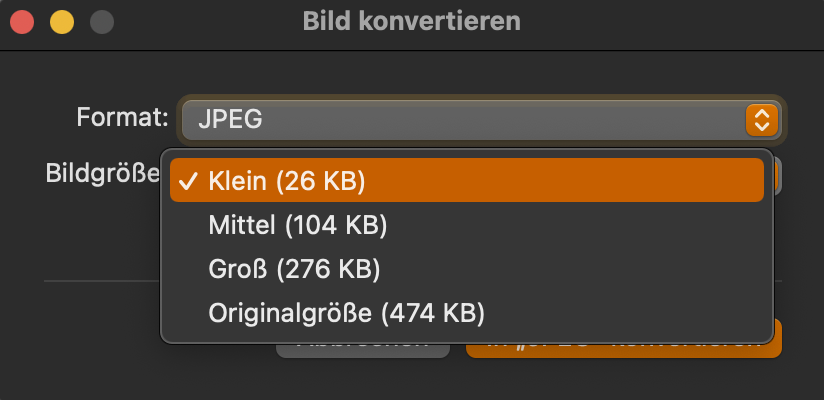Click the "Bild konvertieren" window title

411,21
